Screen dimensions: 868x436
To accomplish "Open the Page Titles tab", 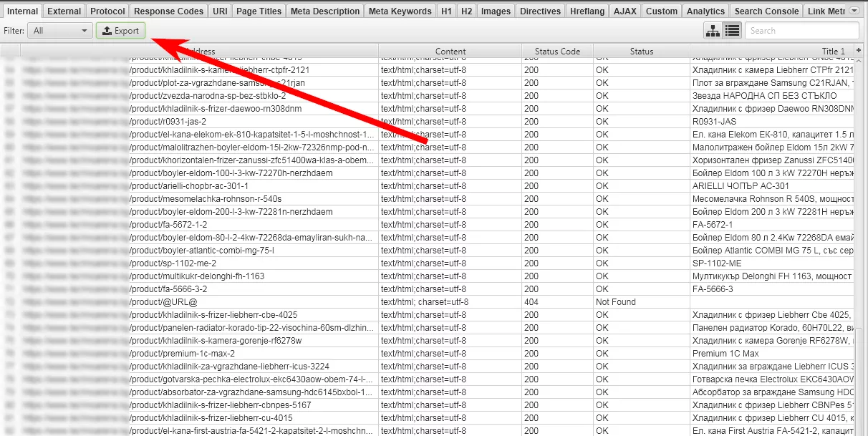I will click(258, 11).
